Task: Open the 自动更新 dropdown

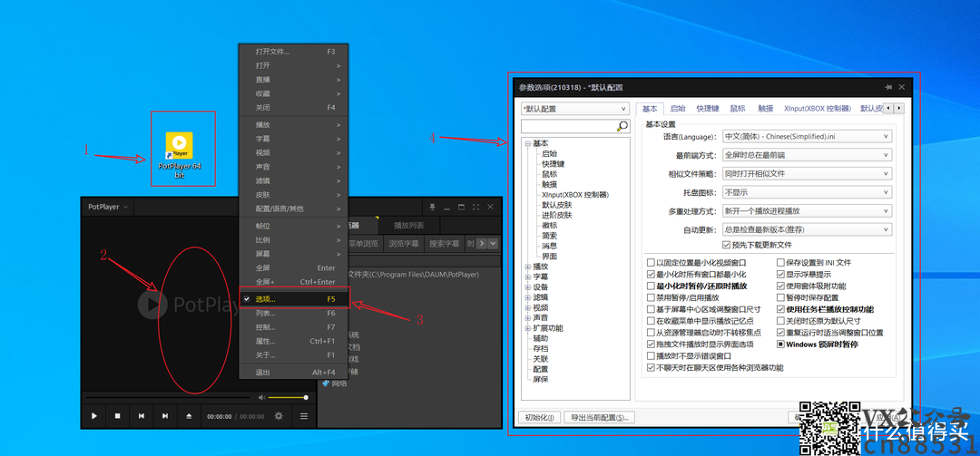Action: click(x=807, y=230)
